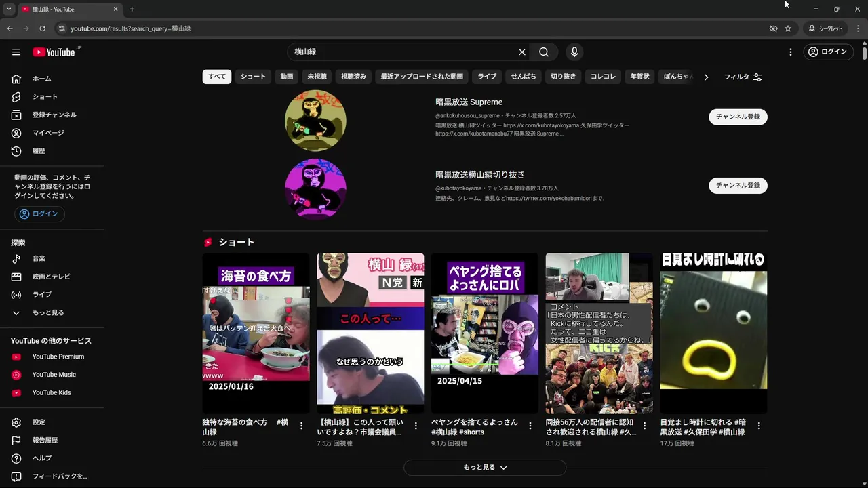The height and width of the screenshot is (488, 868).
Task: Open more options for ペヤングを捨てる short
Action: pyautogui.click(x=530, y=426)
